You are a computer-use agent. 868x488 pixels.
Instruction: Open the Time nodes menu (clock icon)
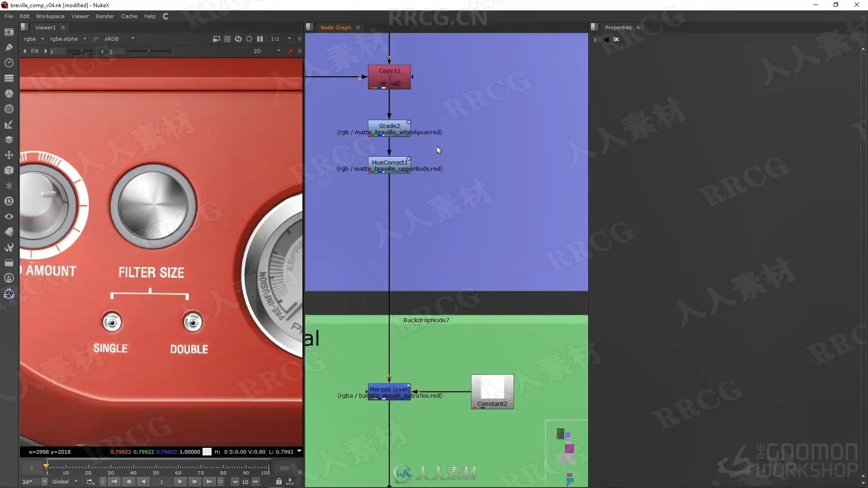pos(9,63)
